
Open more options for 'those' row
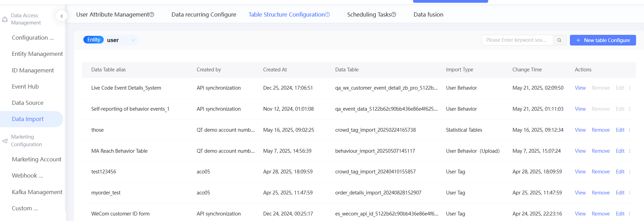[x=630, y=130]
